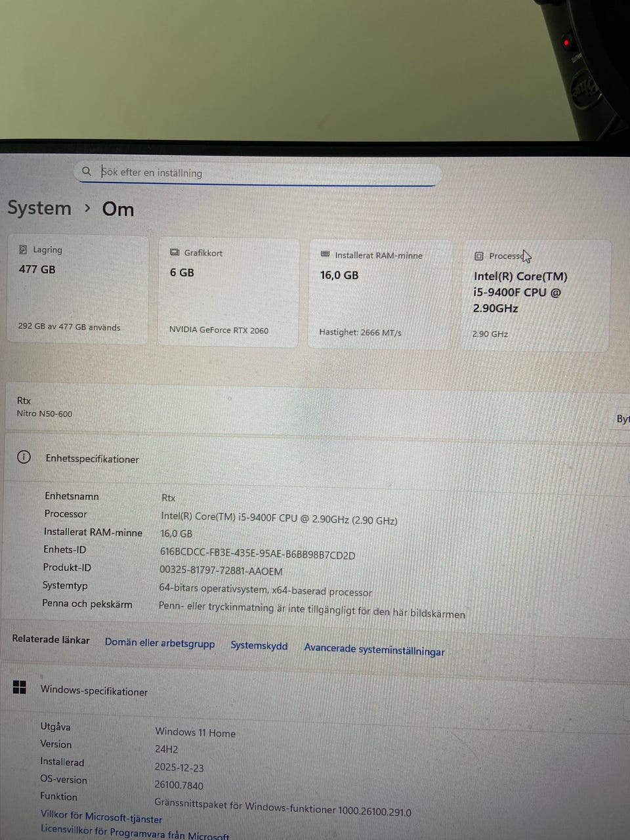
Task: Click the Installerad date 2025-12-23
Action: coord(179,768)
